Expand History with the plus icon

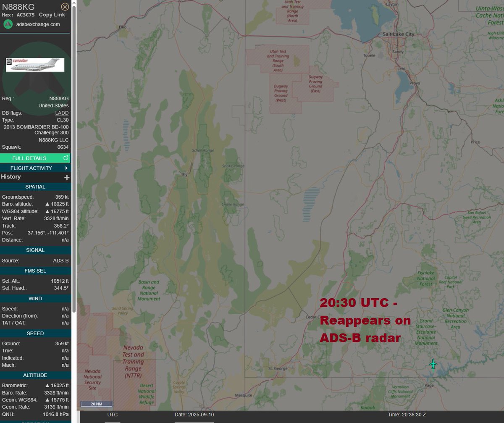point(66,177)
